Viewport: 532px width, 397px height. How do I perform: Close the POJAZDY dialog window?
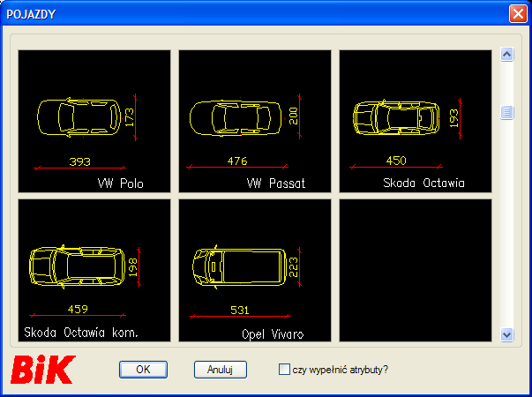pyautogui.click(x=518, y=14)
